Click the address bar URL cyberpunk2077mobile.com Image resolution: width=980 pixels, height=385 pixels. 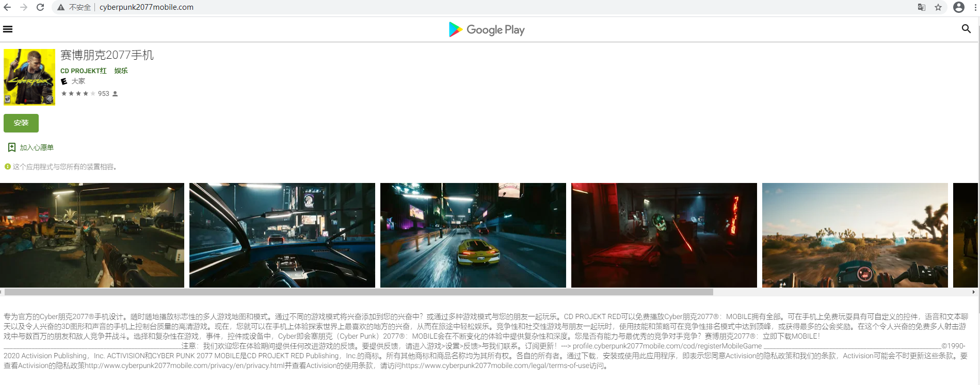[147, 7]
